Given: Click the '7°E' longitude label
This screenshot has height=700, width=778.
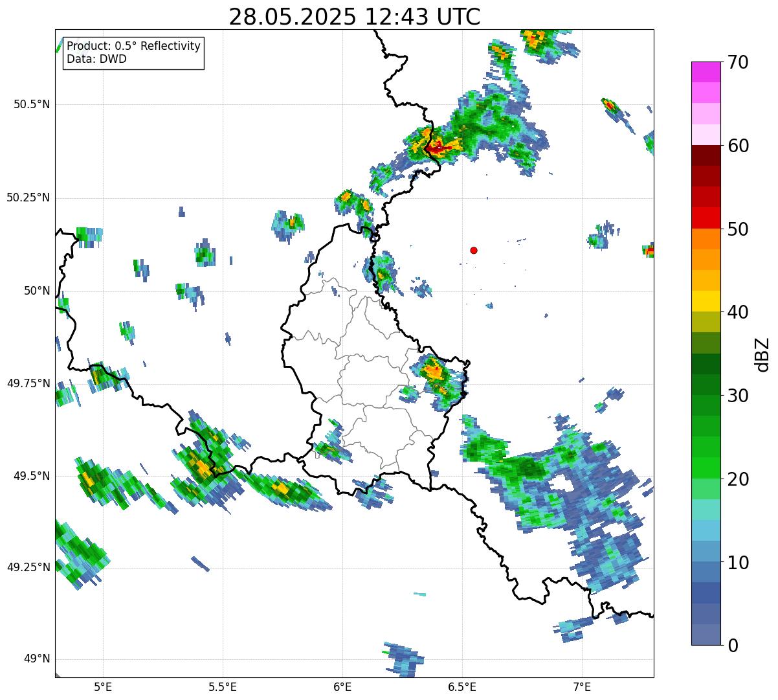Looking at the screenshot, I should pos(582,686).
